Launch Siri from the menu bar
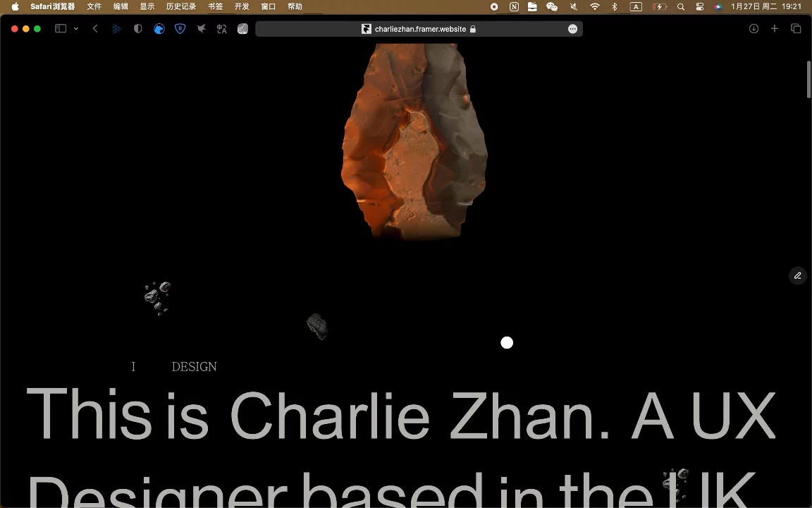812x508 pixels. tap(718, 7)
